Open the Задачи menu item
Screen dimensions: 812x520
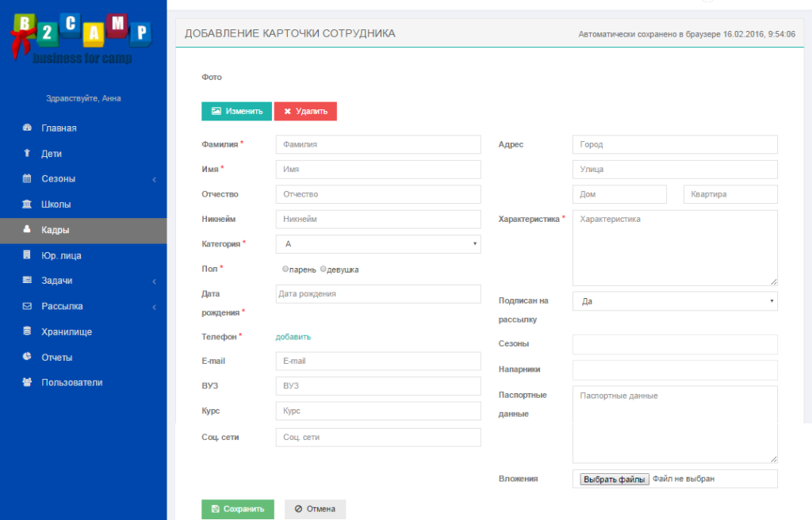click(x=57, y=281)
